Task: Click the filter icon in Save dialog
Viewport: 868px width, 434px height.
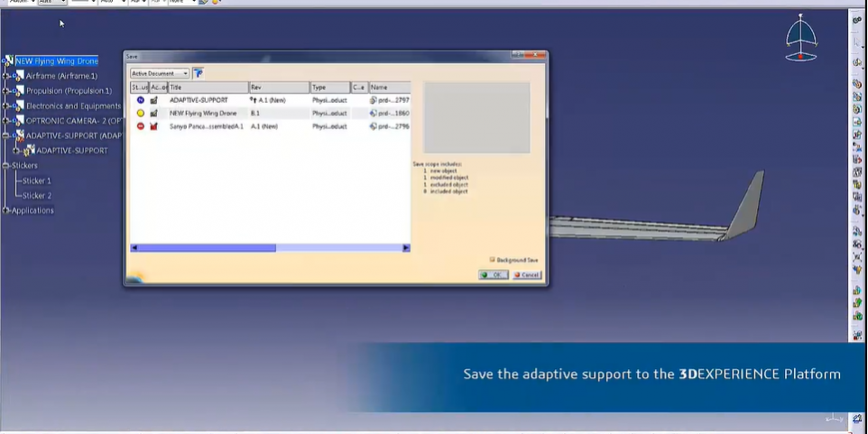Action: click(x=199, y=73)
